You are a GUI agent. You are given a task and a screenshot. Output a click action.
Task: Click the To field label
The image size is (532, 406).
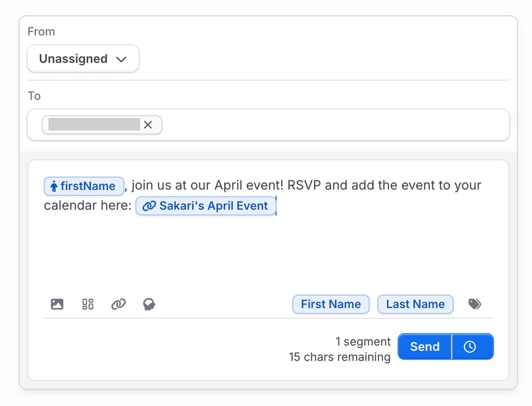pyautogui.click(x=34, y=96)
